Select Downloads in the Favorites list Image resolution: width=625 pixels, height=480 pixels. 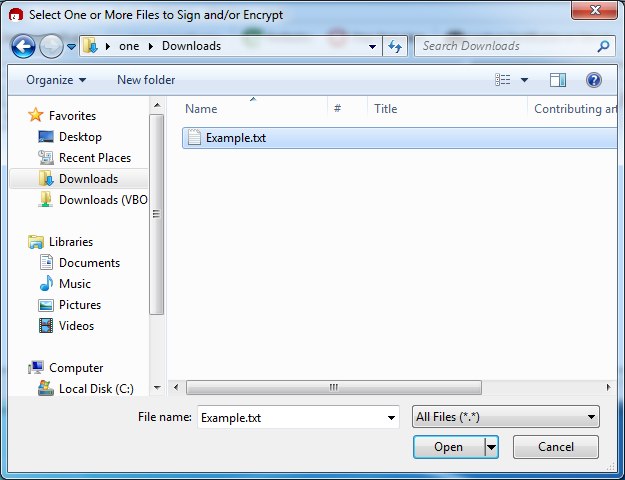click(x=88, y=179)
